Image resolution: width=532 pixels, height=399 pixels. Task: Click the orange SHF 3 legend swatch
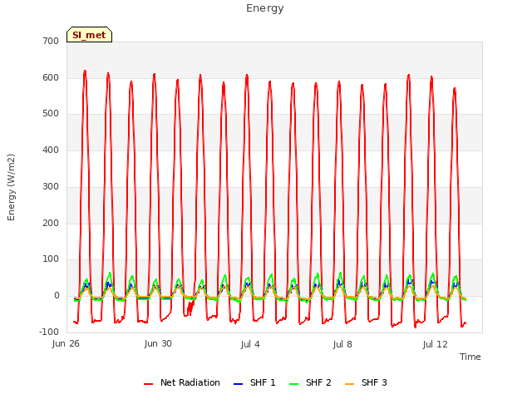tap(349, 384)
